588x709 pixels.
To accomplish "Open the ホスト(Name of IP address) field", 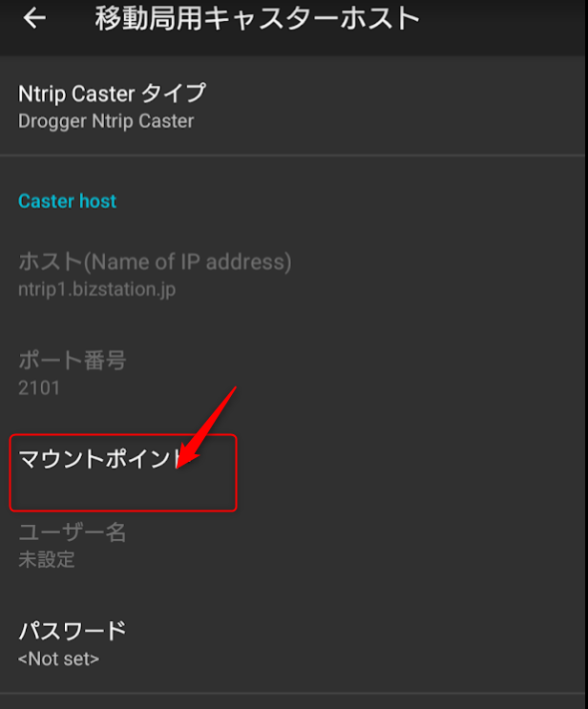I will pyautogui.click(x=155, y=261).
